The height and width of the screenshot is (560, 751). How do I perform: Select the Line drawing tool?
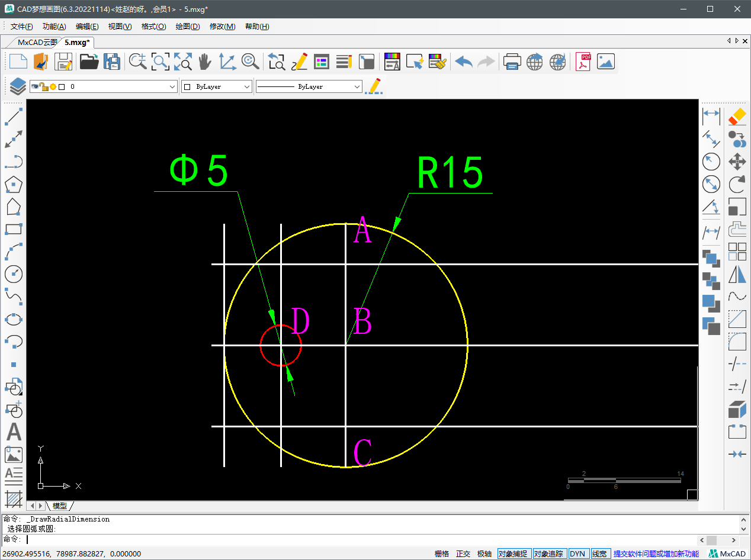coord(14,116)
